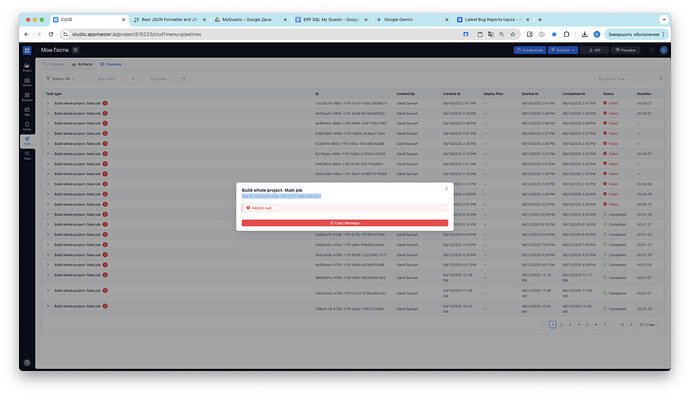
Task: Bookmark this page with the star icon
Action: click(513, 34)
